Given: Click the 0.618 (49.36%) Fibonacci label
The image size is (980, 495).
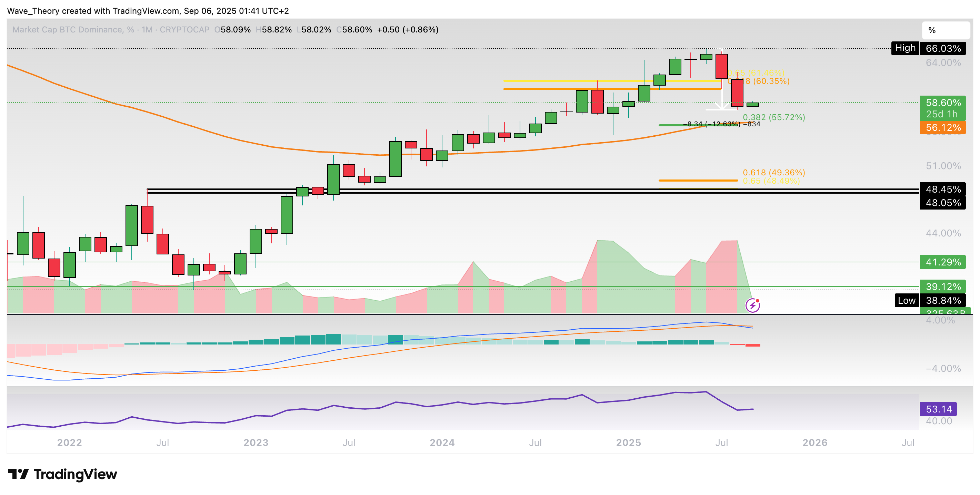Looking at the screenshot, I should [x=773, y=173].
